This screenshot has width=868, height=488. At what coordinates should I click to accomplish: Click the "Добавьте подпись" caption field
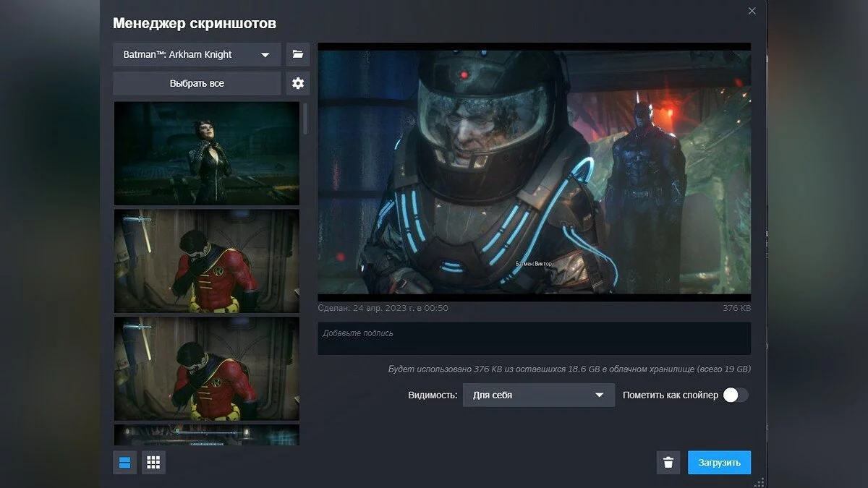[x=534, y=338]
